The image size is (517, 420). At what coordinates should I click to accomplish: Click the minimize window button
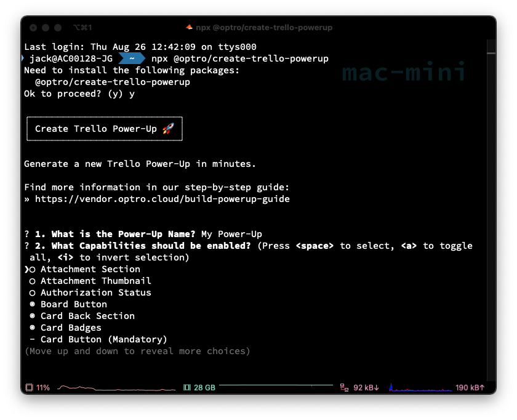click(46, 28)
